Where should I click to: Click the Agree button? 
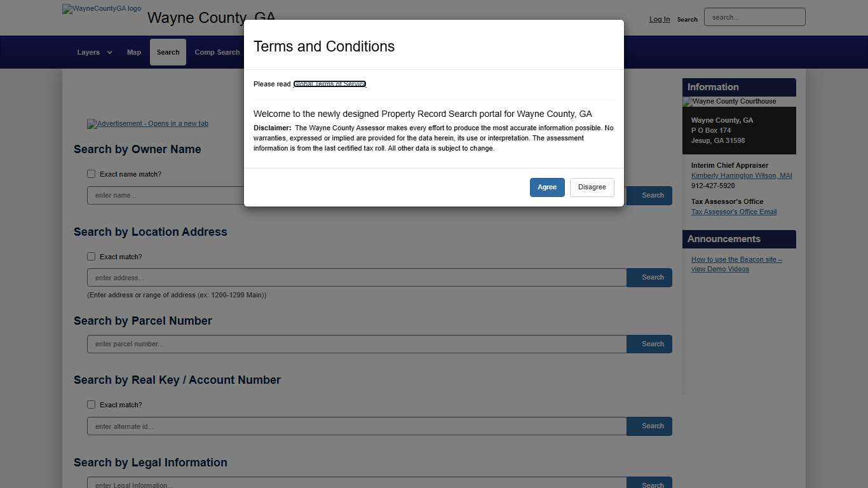click(x=547, y=187)
